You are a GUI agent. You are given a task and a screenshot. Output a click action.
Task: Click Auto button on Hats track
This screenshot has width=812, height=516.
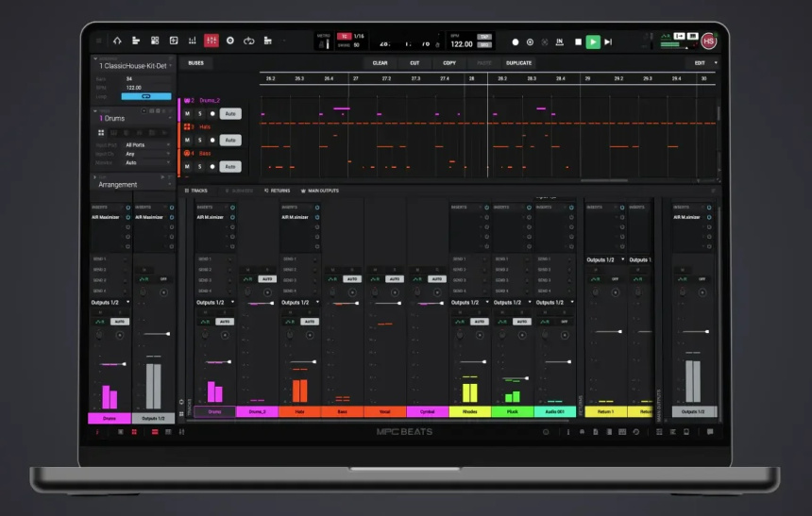pos(230,141)
